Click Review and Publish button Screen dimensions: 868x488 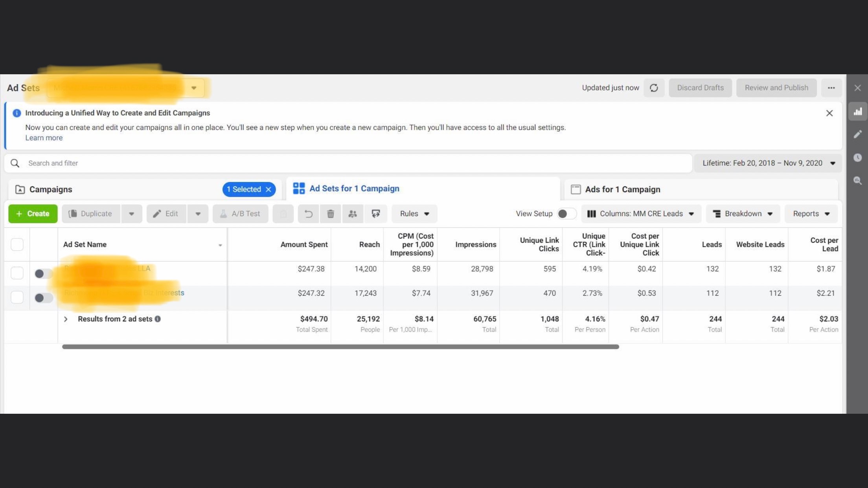(776, 88)
